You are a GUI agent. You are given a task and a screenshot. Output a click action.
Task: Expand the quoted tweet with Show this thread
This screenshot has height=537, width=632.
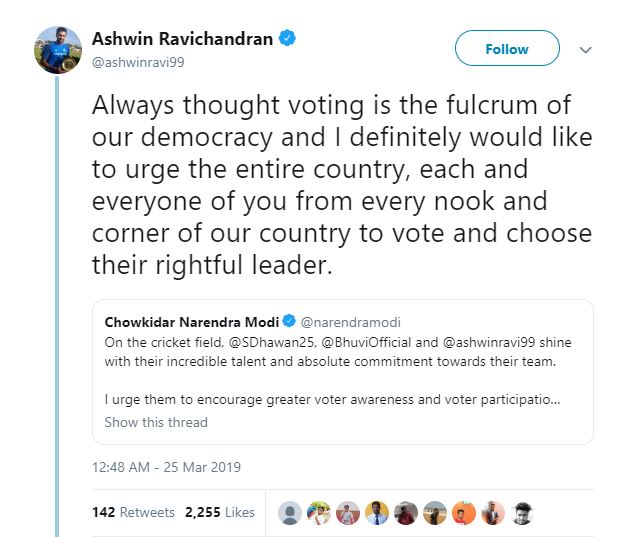coord(156,422)
